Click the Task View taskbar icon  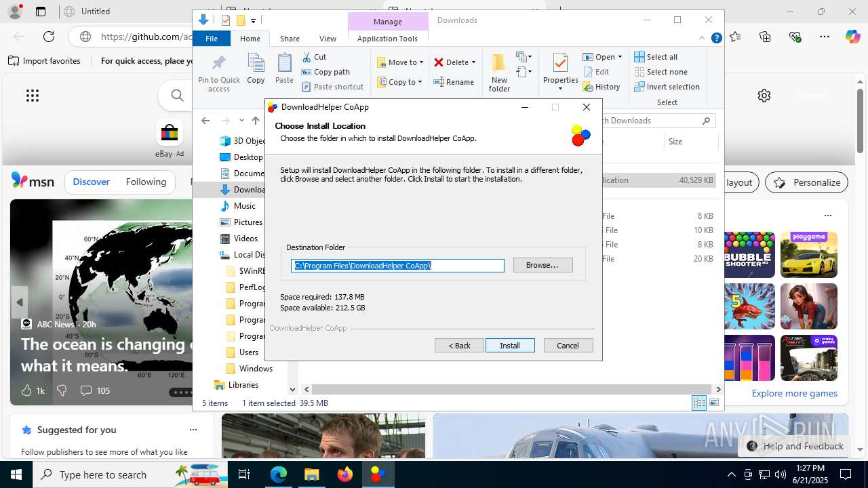(x=245, y=474)
